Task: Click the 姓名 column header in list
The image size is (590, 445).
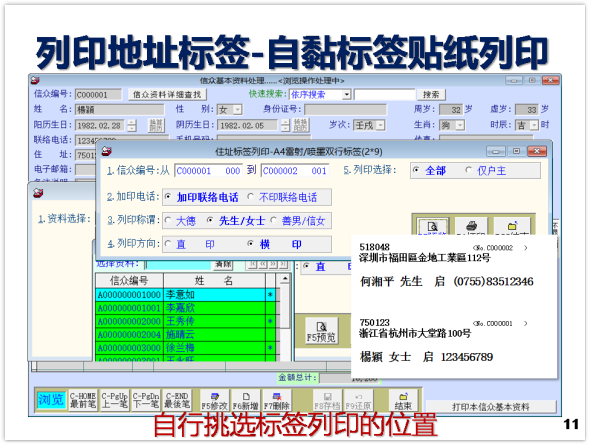Action: [x=214, y=281]
